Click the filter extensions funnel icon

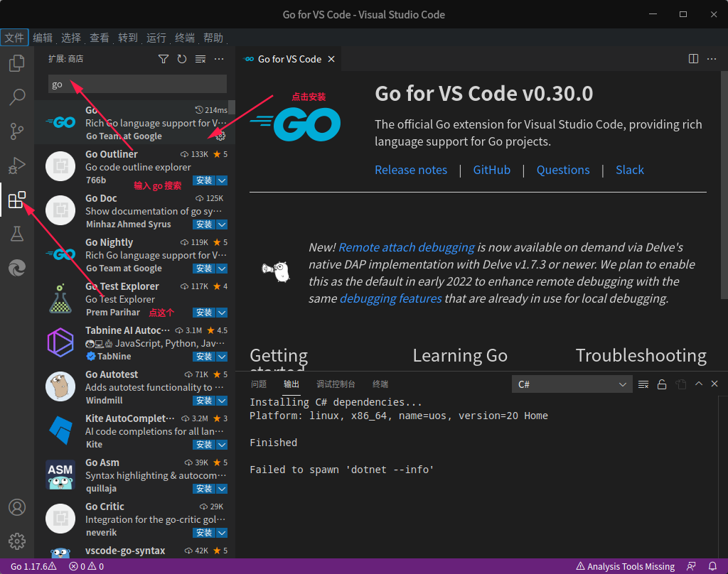164,59
